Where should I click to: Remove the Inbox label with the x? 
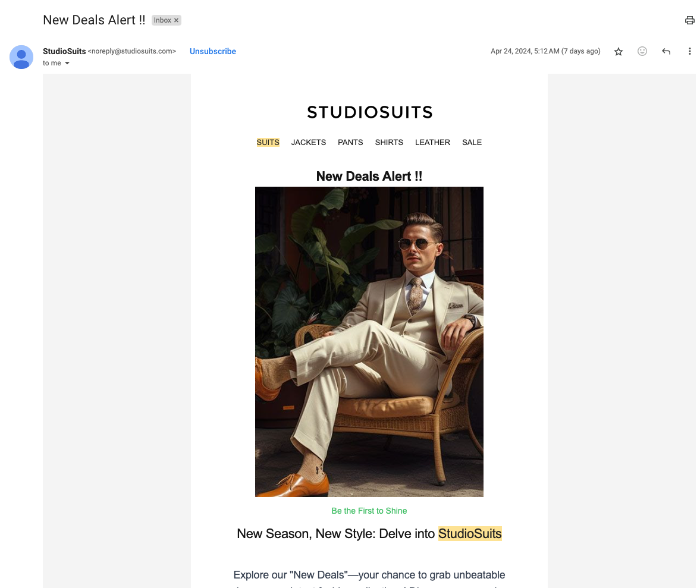(175, 20)
